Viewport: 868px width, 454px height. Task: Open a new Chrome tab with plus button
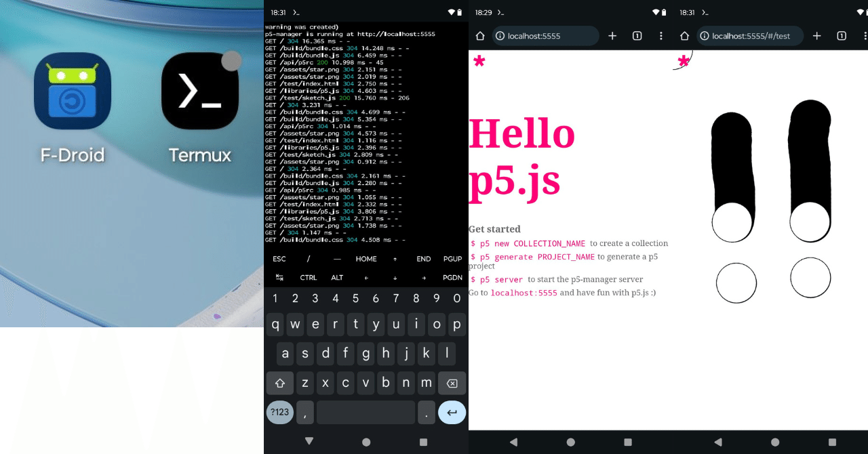612,36
